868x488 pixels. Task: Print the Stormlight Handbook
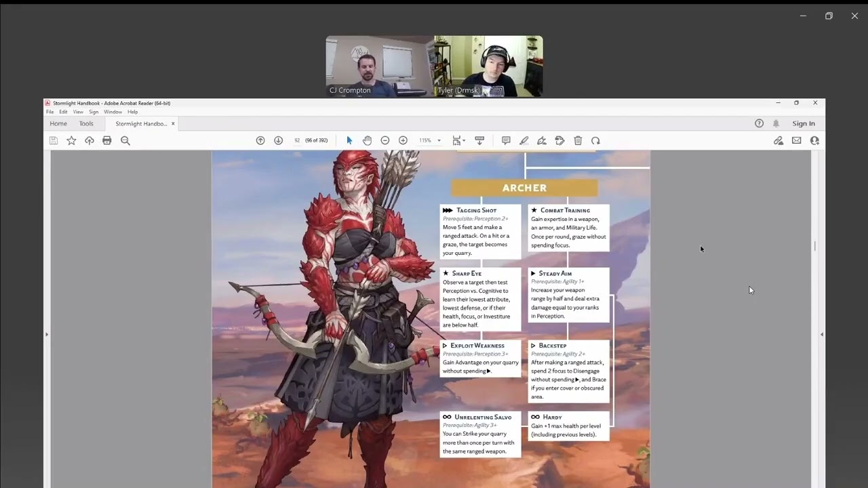coord(106,140)
